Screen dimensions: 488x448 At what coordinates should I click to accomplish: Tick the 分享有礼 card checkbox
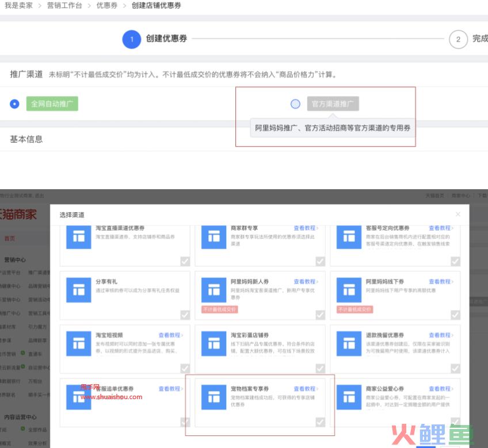(x=185, y=315)
